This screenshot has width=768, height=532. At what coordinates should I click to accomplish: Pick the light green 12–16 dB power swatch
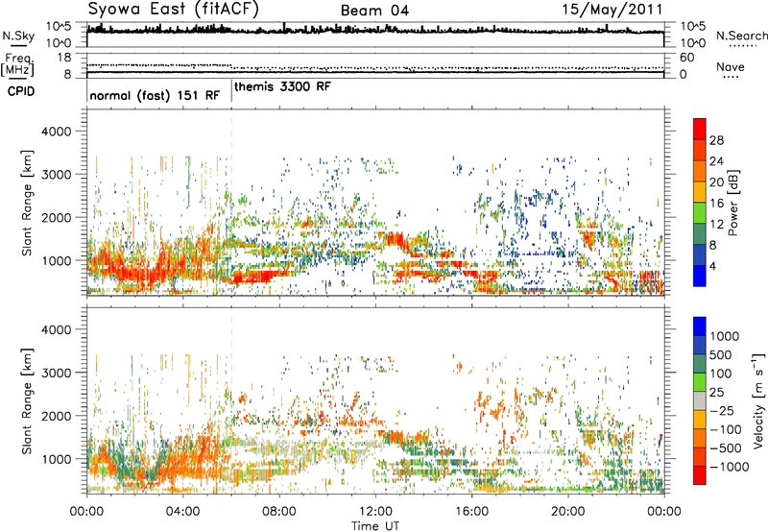(700, 213)
